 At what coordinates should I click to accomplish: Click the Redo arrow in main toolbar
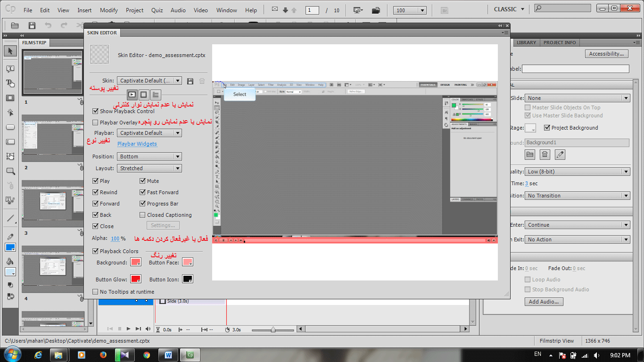(64, 25)
